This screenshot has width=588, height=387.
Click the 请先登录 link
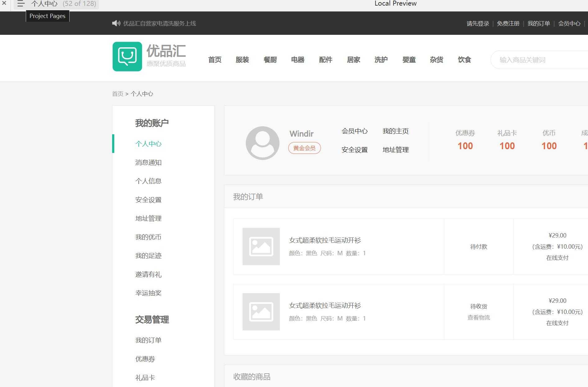pyautogui.click(x=478, y=24)
